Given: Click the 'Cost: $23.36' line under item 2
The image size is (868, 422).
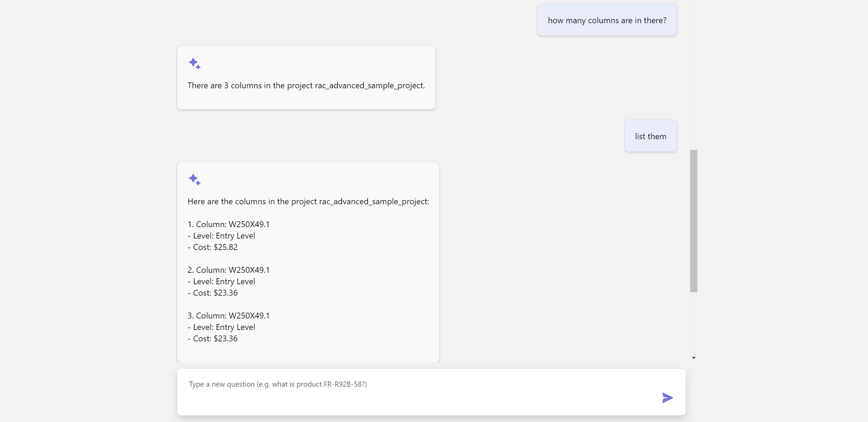Looking at the screenshot, I should (212, 293).
